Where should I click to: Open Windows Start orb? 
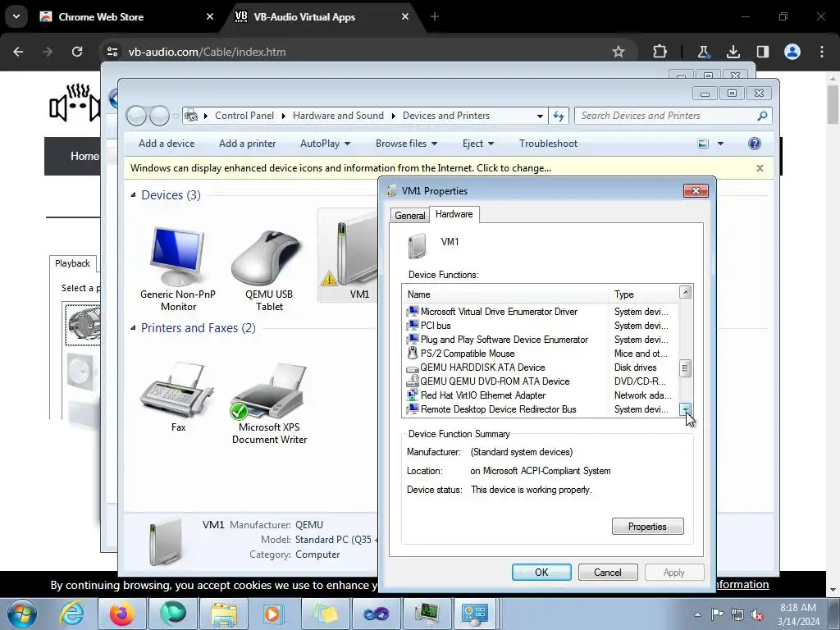(x=21, y=614)
